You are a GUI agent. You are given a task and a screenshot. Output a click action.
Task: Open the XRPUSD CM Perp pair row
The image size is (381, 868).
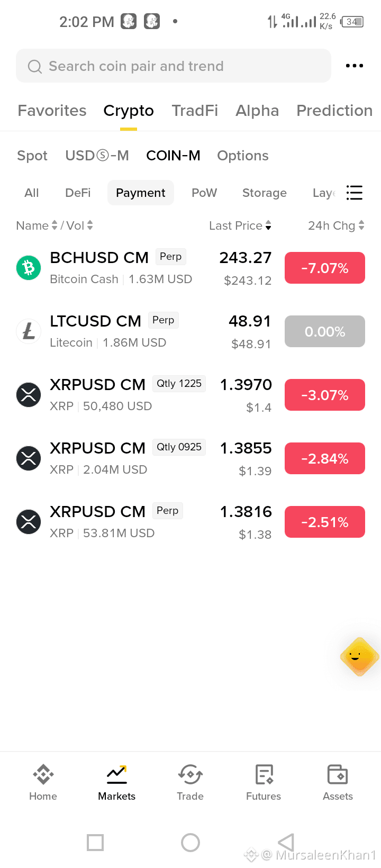pos(190,522)
